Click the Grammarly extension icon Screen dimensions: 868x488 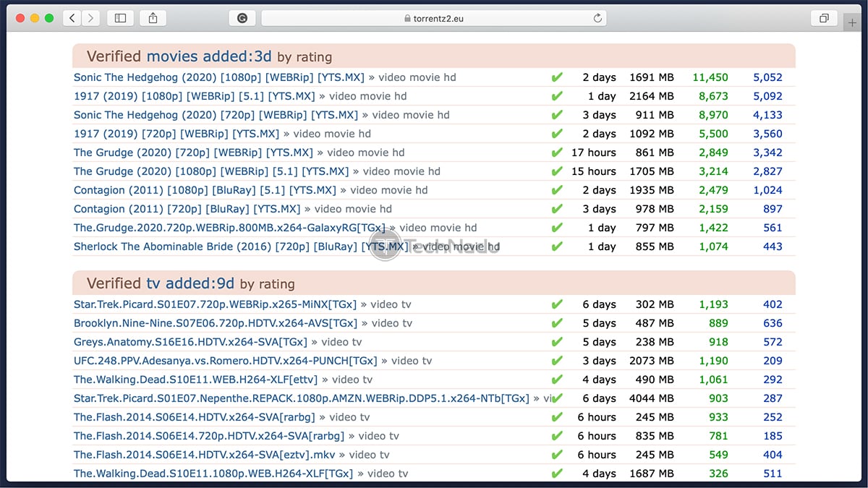tap(242, 18)
